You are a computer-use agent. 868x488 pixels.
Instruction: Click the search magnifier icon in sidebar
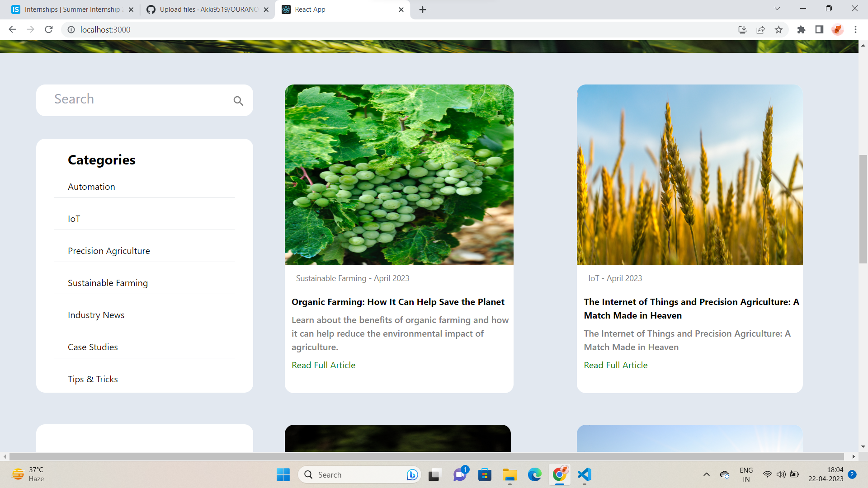(x=238, y=101)
